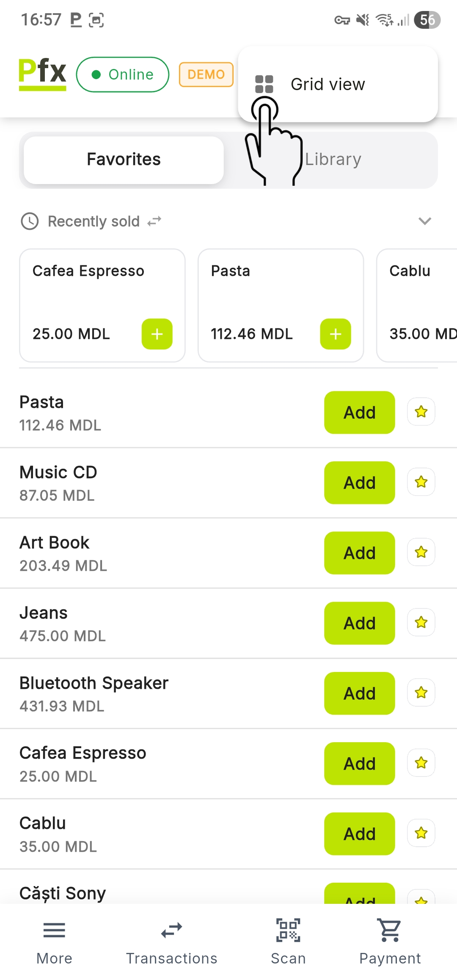
Task: Tap the Grid view squares icon
Action: (264, 84)
